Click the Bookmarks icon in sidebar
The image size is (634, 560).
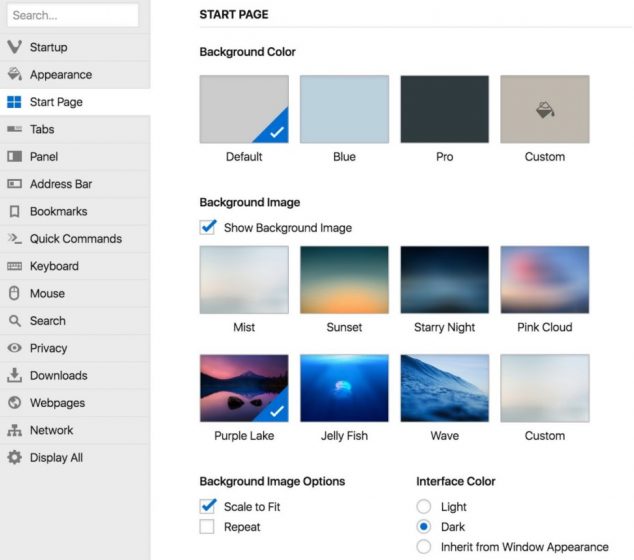pyautogui.click(x=14, y=211)
